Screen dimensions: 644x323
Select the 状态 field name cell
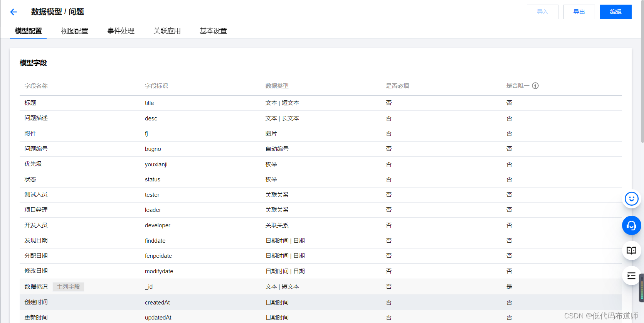30,179
